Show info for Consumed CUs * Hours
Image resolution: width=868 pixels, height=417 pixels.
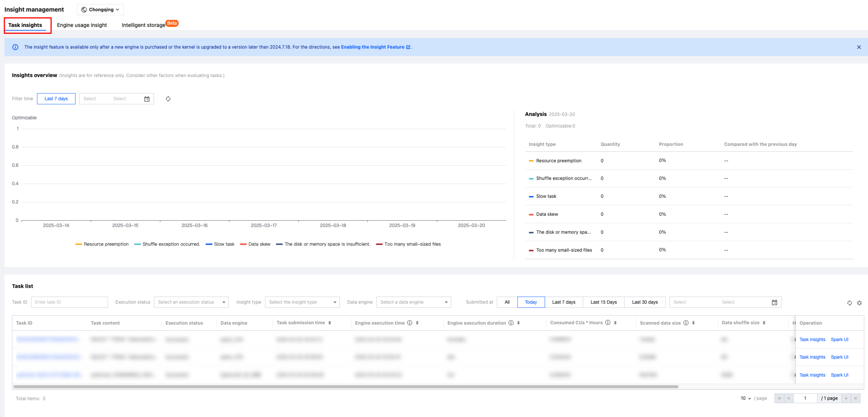point(608,323)
